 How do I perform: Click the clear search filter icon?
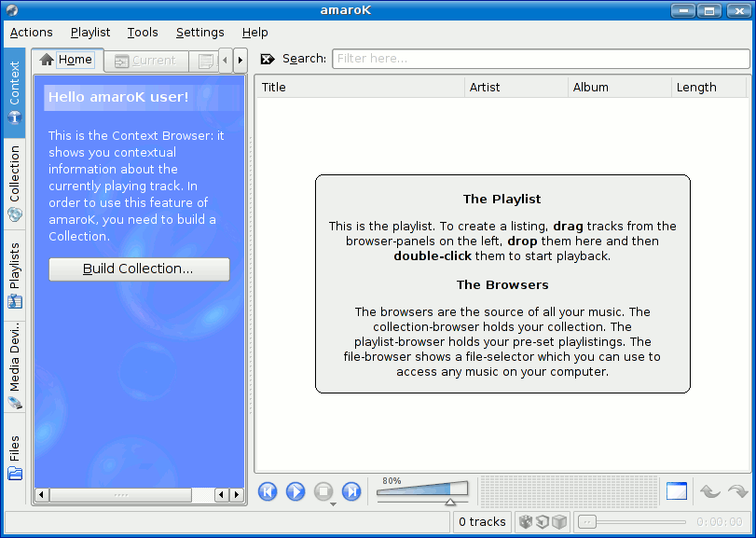pyautogui.click(x=268, y=59)
